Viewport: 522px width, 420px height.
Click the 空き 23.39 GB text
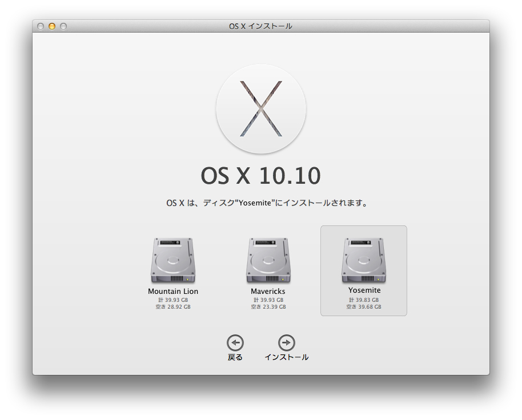[x=268, y=307]
